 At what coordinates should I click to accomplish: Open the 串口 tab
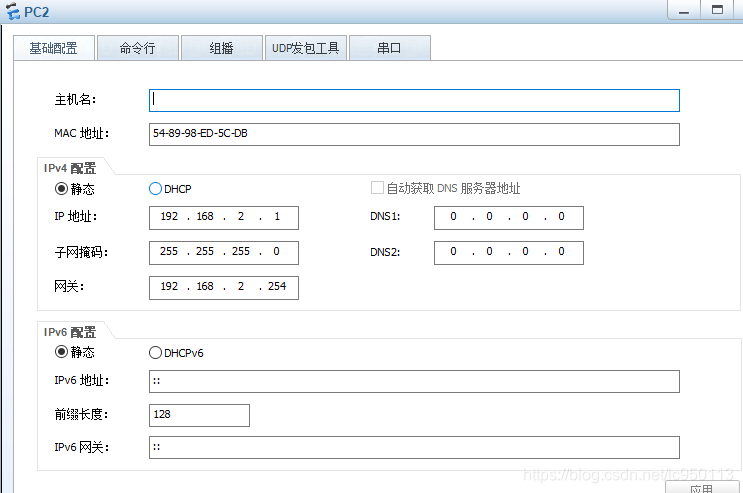pos(390,48)
